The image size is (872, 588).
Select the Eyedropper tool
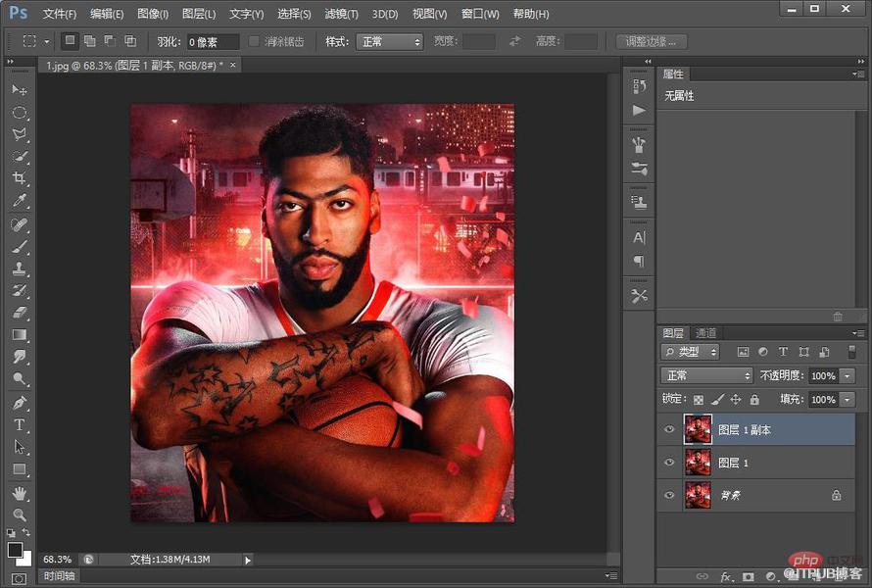point(20,200)
